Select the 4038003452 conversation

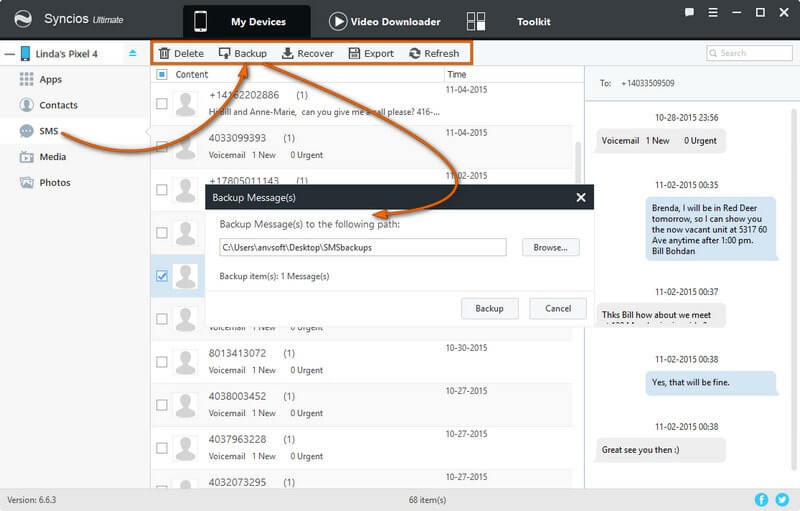[361, 405]
